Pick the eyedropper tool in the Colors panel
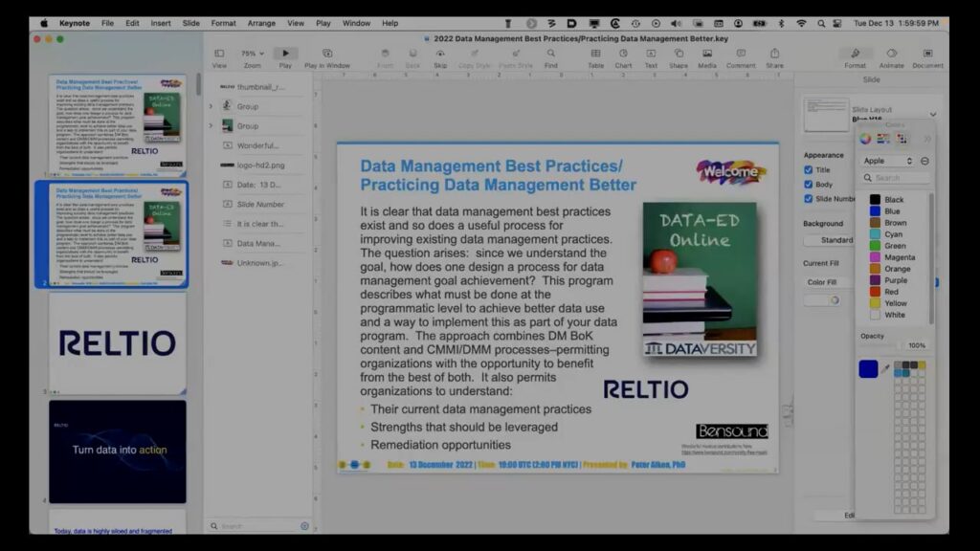The width and height of the screenshot is (980, 551). pos(884,369)
